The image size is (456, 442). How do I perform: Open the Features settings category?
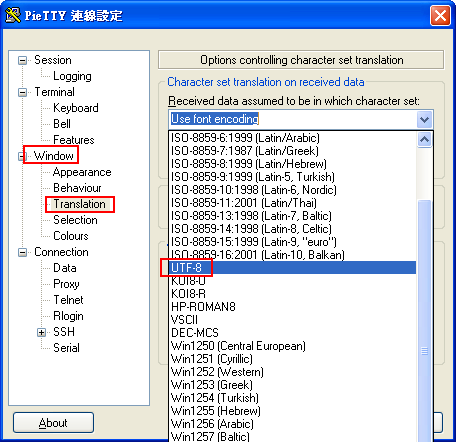pyautogui.click(x=74, y=140)
